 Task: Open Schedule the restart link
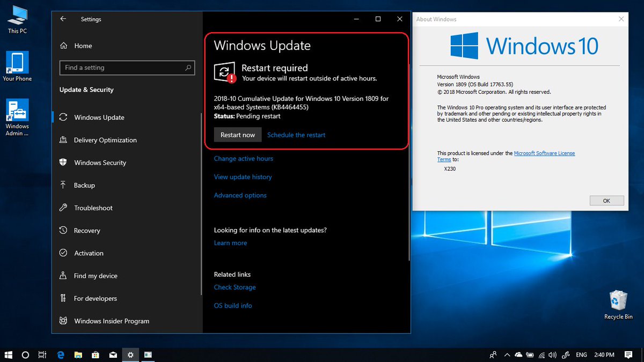coord(296,135)
